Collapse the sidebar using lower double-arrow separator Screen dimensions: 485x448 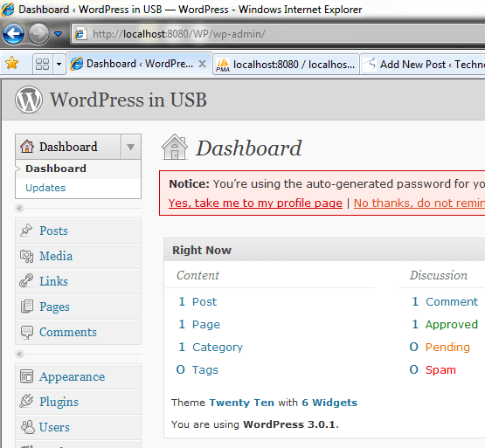tap(19, 354)
